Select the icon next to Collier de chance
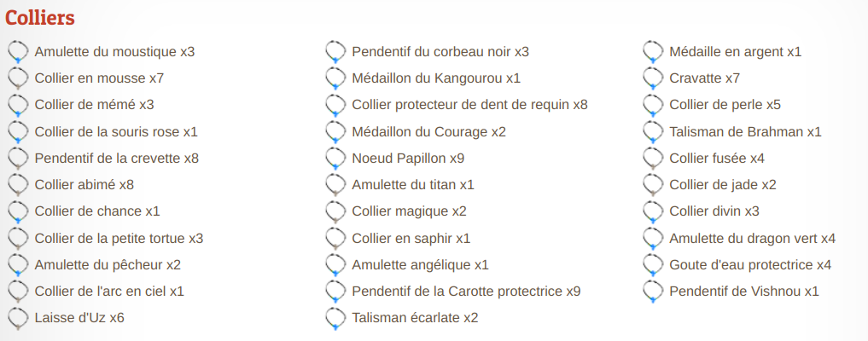 [x=18, y=211]
